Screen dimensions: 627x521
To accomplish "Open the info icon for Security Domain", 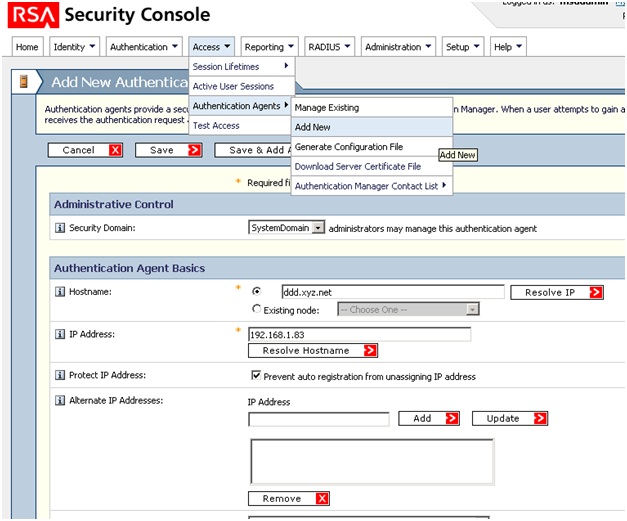I will click(x=60, y=228).
